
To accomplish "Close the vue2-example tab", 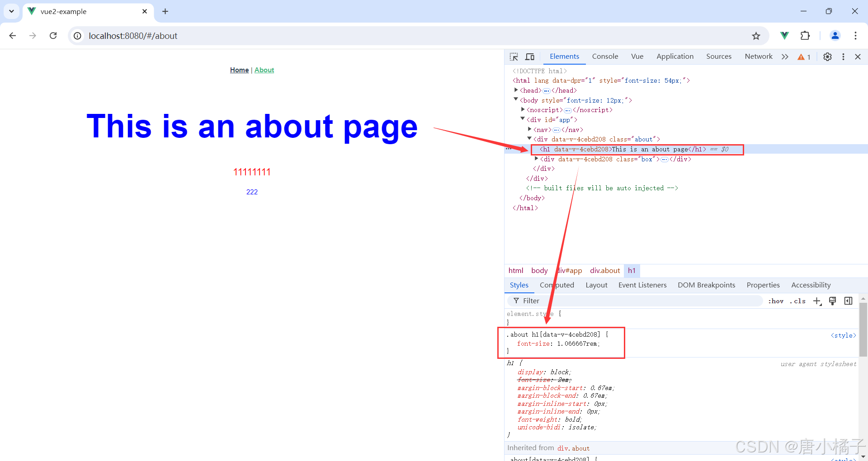I will coord(145,11).
